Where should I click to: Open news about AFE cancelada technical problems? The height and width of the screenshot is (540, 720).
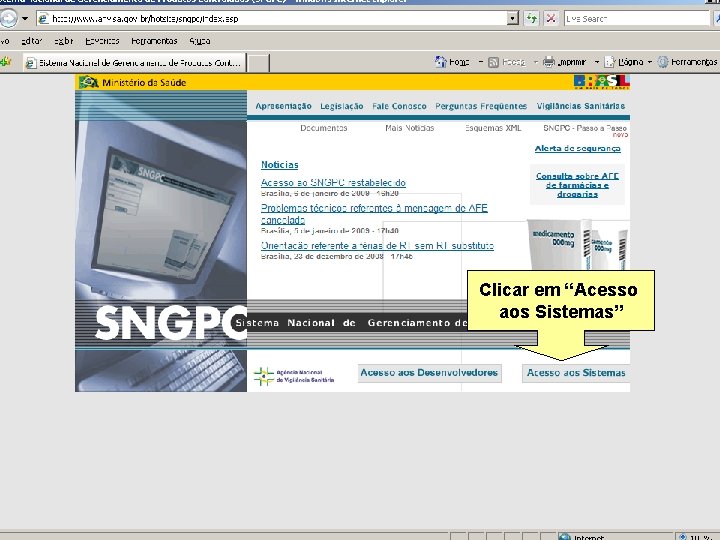[x=374, y=214]
